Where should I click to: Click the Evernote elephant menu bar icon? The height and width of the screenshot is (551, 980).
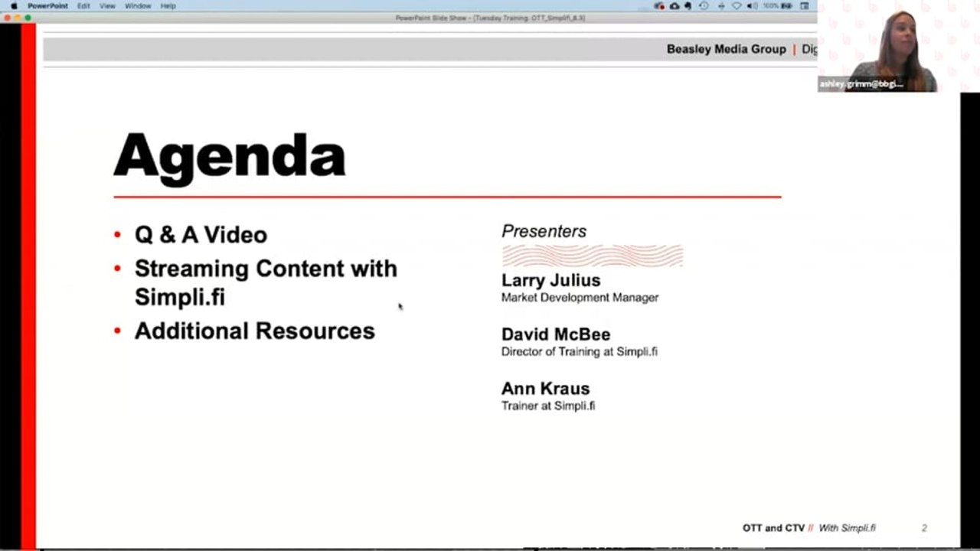688,5
